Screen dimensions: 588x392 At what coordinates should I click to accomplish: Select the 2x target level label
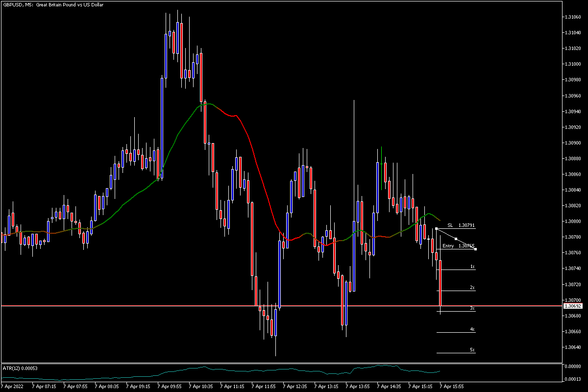(472, 288)
